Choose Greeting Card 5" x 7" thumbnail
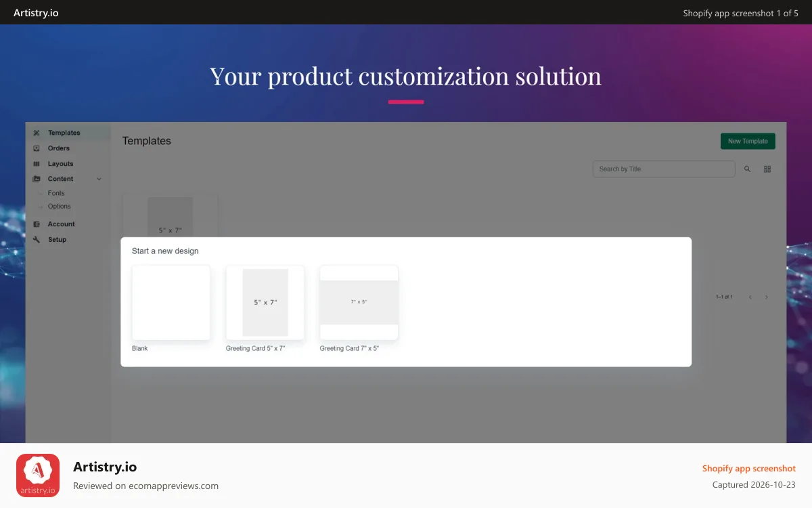The image size is (812, 508). (265, 303)
